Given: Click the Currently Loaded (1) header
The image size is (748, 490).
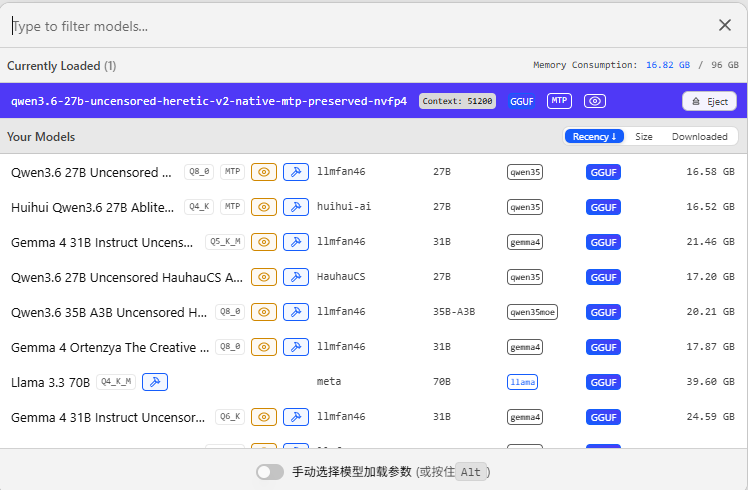Looking at the screenshot, I should pyautogui.click(x=62, y=66).
